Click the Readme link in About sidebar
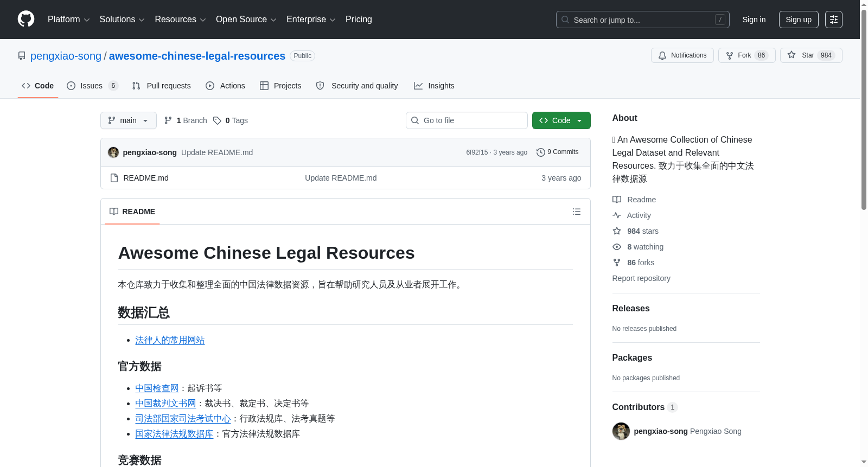This screenshot has width=868, height=467. pos(634,200)
